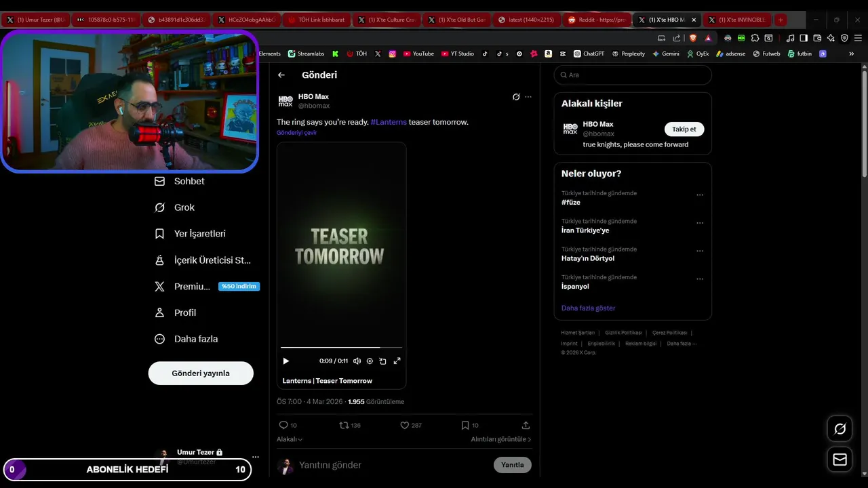The image size is (868, 488).
Task: Open HBO Max profile under Alakalı kişiler
Action: point(598,124)
